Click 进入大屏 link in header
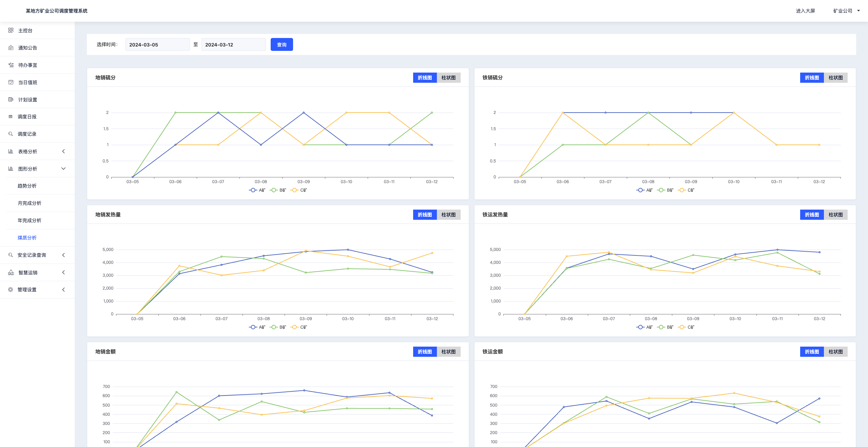Image resolution: width=868 pixels, height=447 pixels. [806, 11]
